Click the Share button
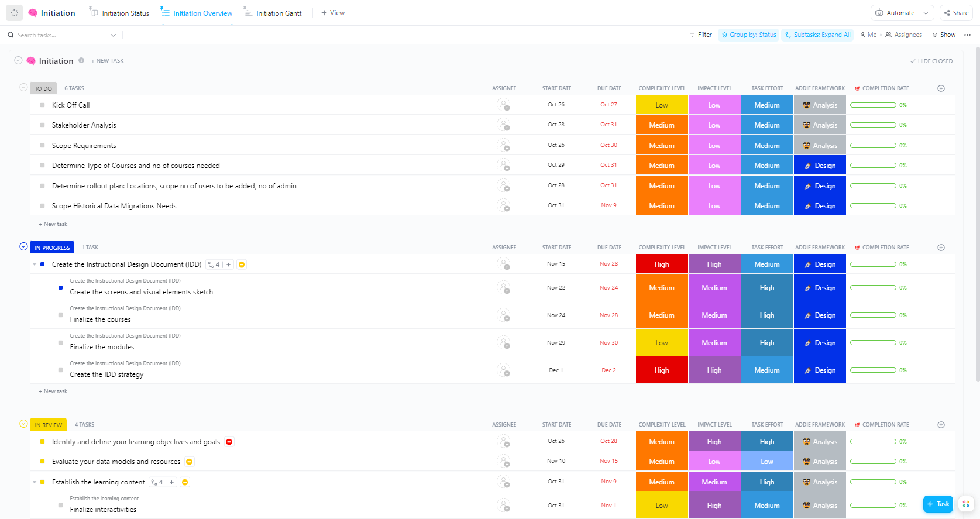 coord(956,13)
